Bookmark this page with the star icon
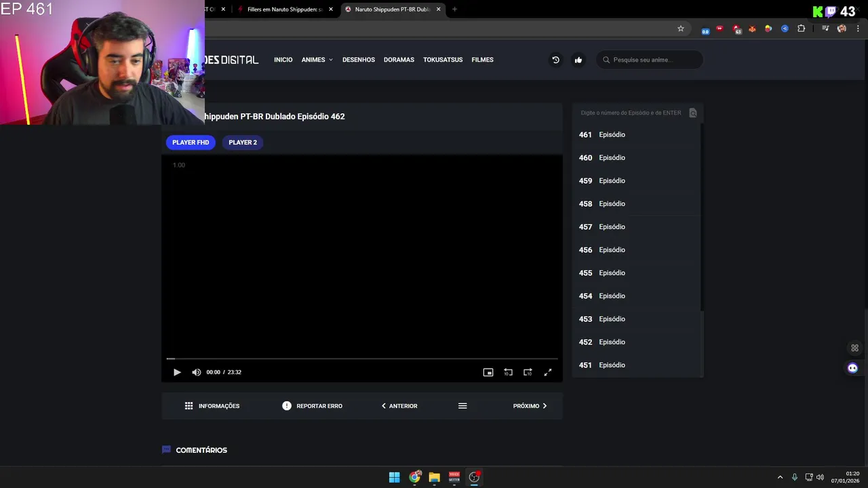Screen dimensions: 868x488 [x=681, y=28]
